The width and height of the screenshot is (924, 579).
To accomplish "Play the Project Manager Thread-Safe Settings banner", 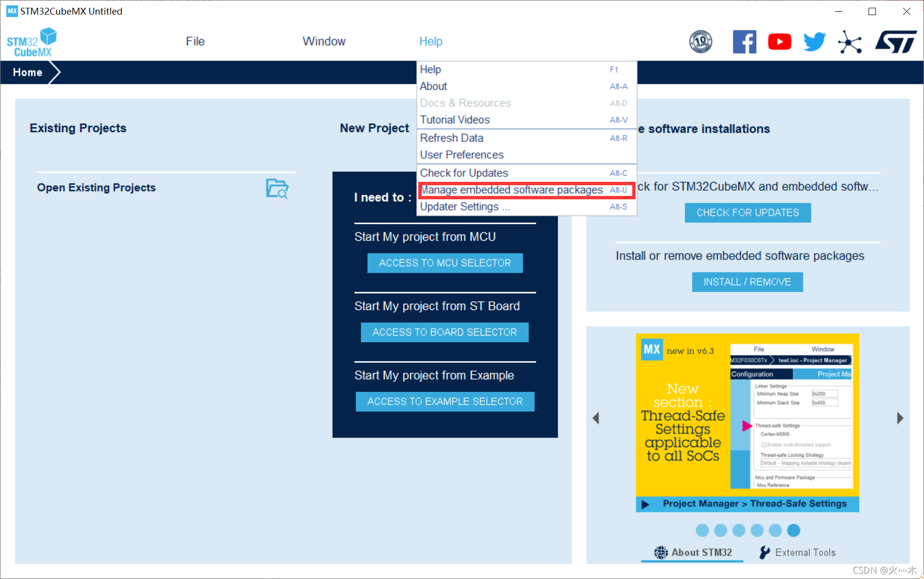I will [747, 504].
